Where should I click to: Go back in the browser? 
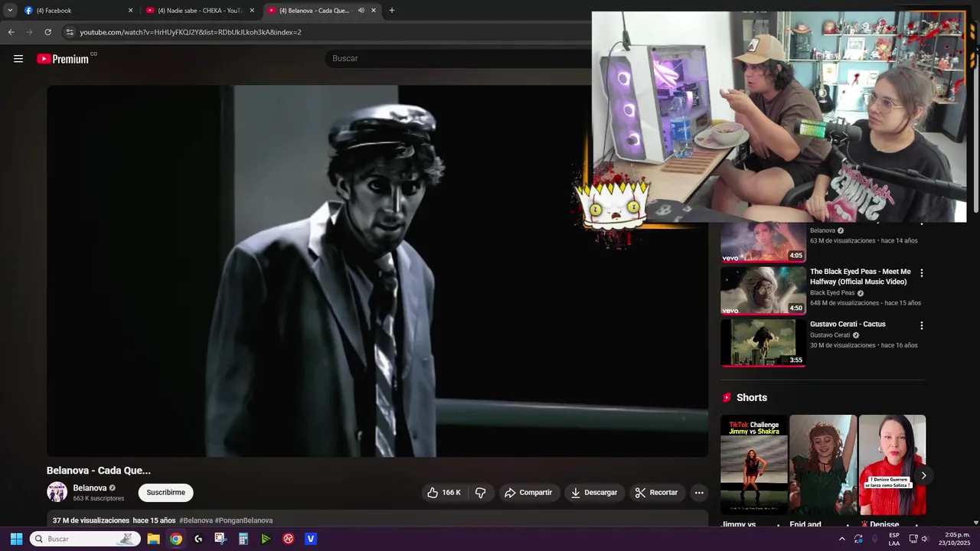[11, 32]
